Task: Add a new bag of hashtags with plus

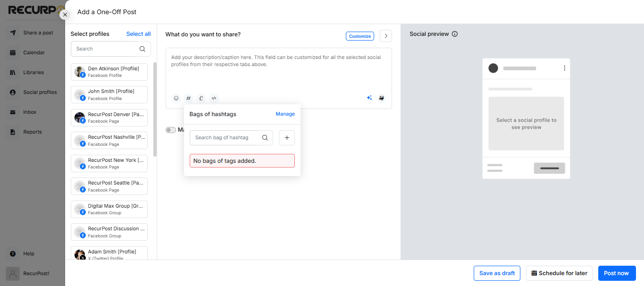Action: pyautogui.click(x=287, y=138)
